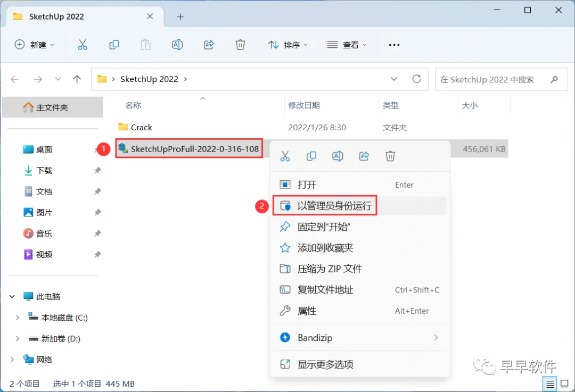The image size is (575, 392).
Task: Click the search magnifier icon
Action: coord(554,79)
